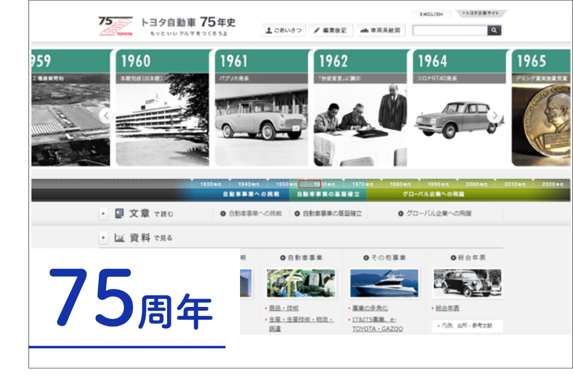This screenshot has height=392, width=573.
Task: Open 自動車事業の基盤確立 link in 文章 row
Action: pos(328,213)
